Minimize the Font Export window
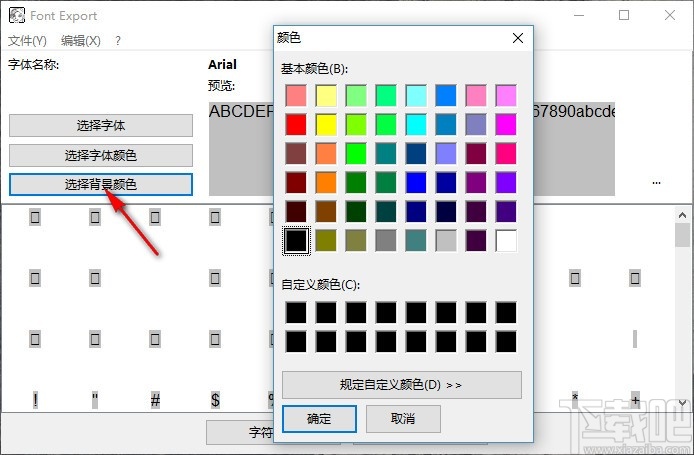The image size is (694, 455). tap(579, 15)
